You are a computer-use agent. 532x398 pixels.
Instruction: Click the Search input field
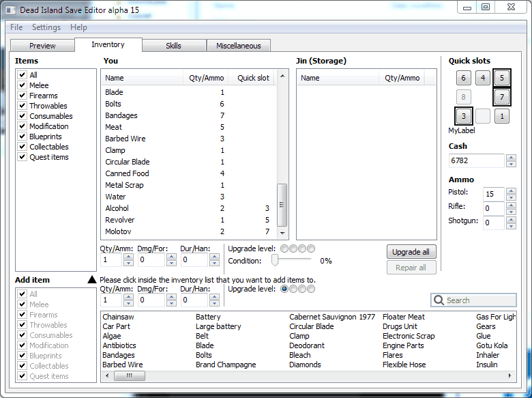(x=479, y=300)
